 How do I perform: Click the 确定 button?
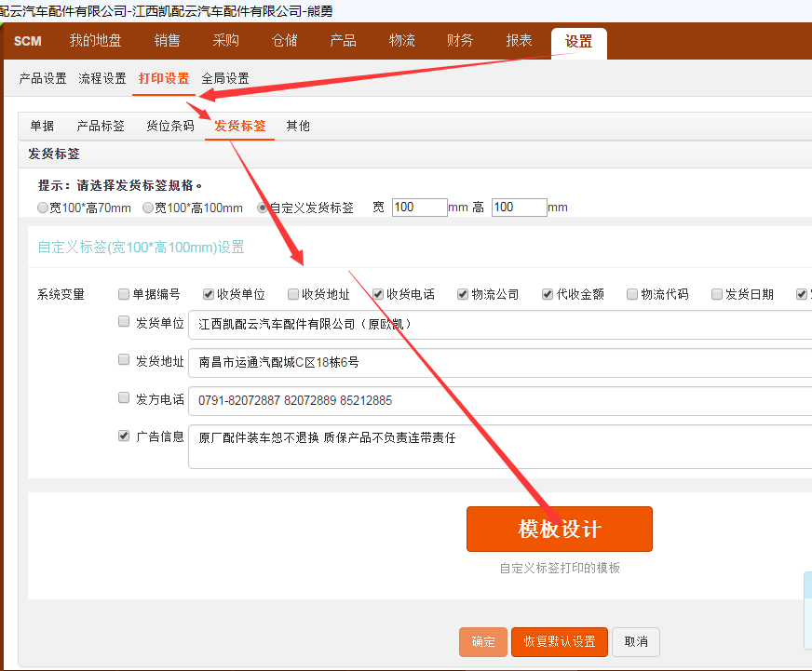pyautogui.click(x=483, y=642)
